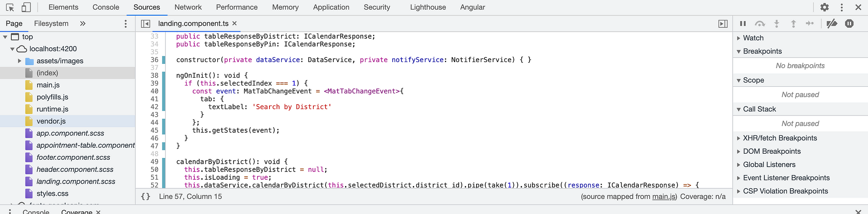
Task: Step over the next function call
Action: 760,23
